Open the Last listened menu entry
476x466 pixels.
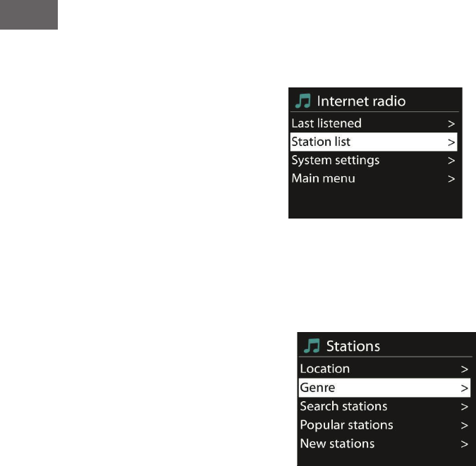click(x=327, y=123)
